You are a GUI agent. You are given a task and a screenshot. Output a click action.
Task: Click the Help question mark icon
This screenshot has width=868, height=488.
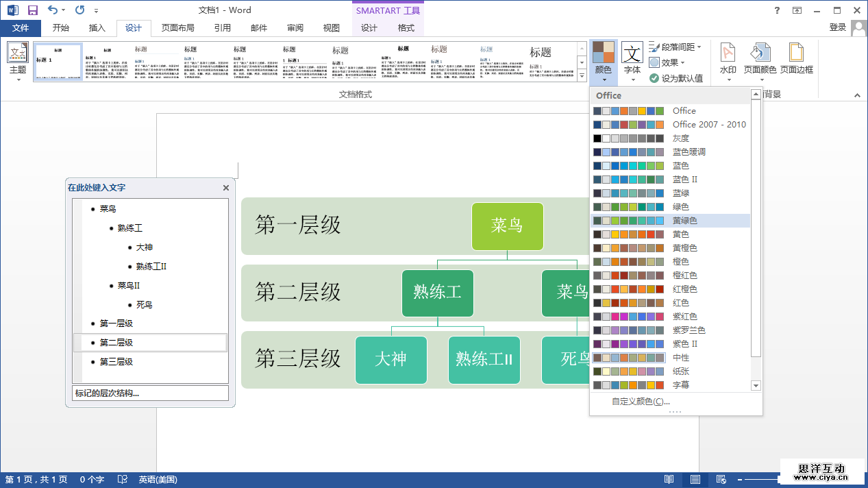click(777, 10)
